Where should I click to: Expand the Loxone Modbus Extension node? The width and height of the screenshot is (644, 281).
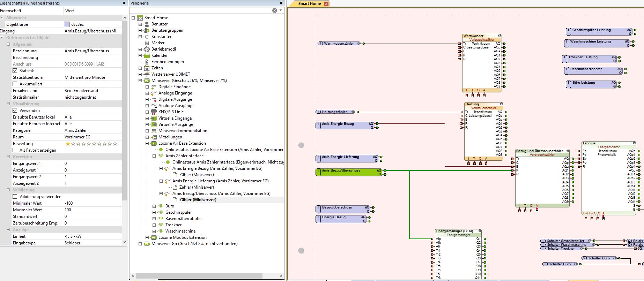tap(147, 237)
